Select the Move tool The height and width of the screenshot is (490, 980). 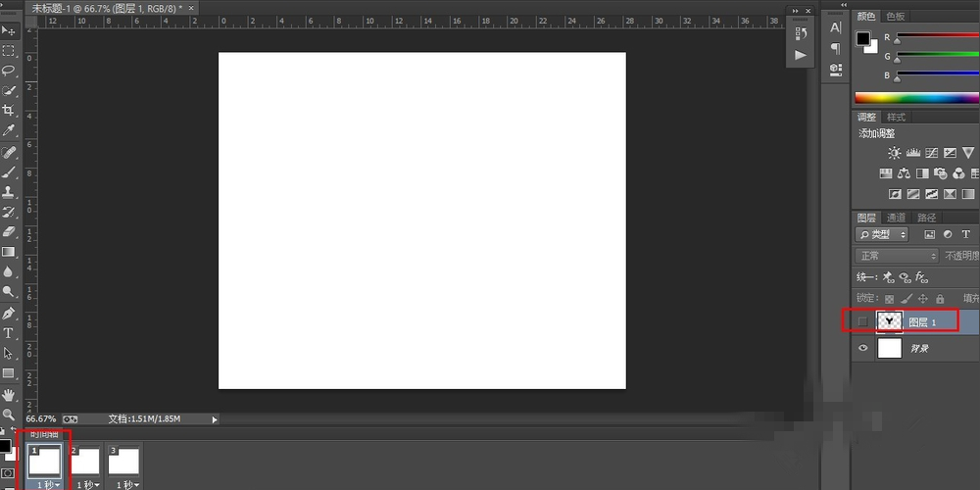click(9, 30)
